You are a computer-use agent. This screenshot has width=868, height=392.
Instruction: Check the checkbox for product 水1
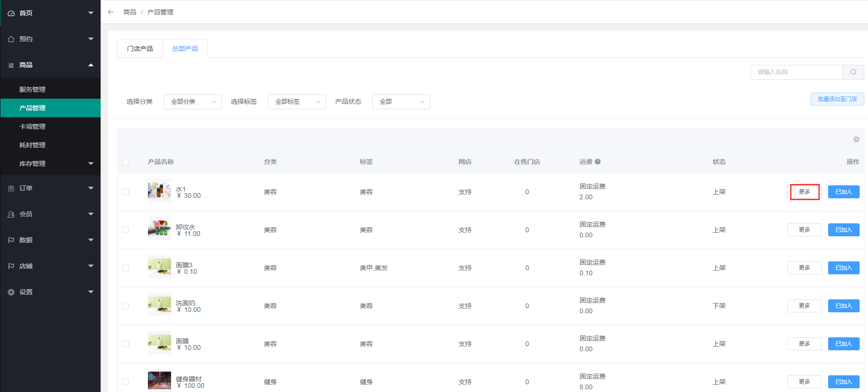coord(126,192)
